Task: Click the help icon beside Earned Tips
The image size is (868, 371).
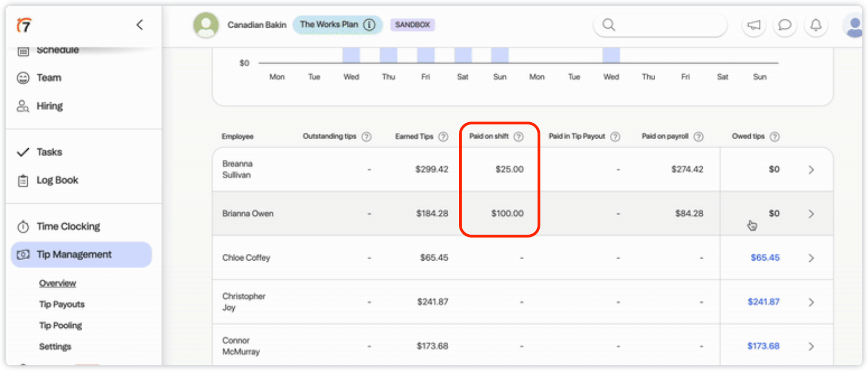Action: coord(443,137)
